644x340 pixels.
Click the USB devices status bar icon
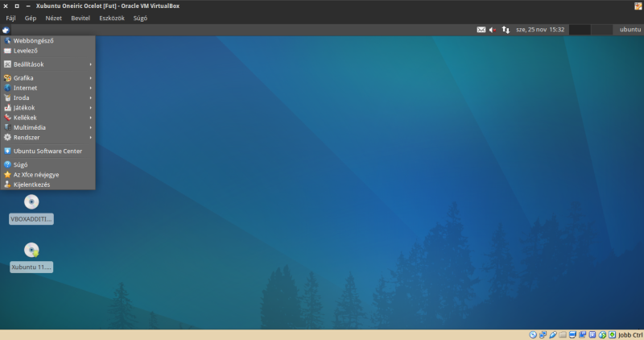coord(552,334)
